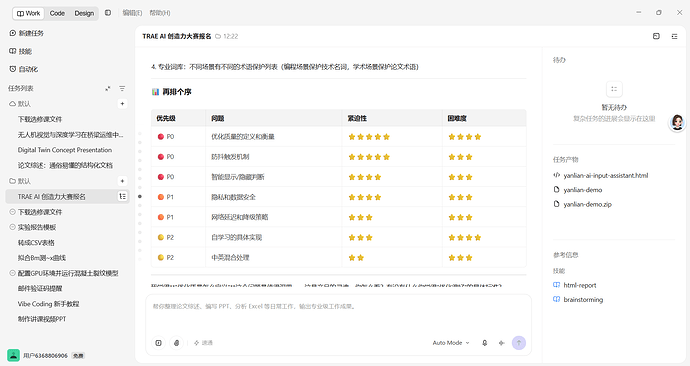The width and height of the screenshot is (690, 366).
Task: Open the 技能 skills page
Action: click(x=20, y=51)
